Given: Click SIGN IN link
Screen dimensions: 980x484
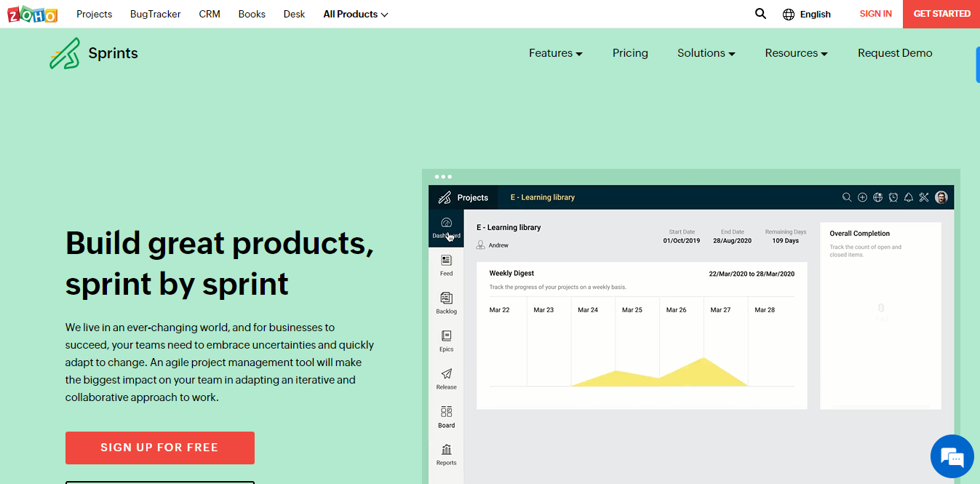Looking at the screenshot, I should coord(875,14).
